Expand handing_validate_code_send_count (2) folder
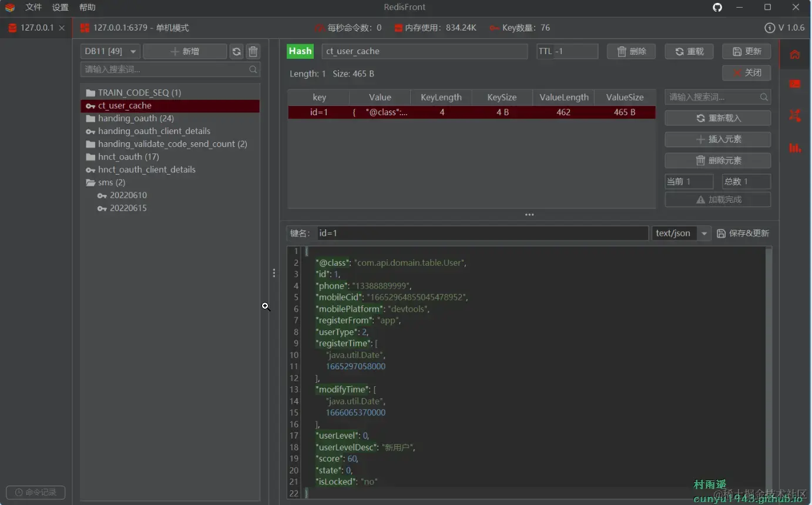This screenshot has height=505, width=812. pyautogui.click(x=90, y=144)
